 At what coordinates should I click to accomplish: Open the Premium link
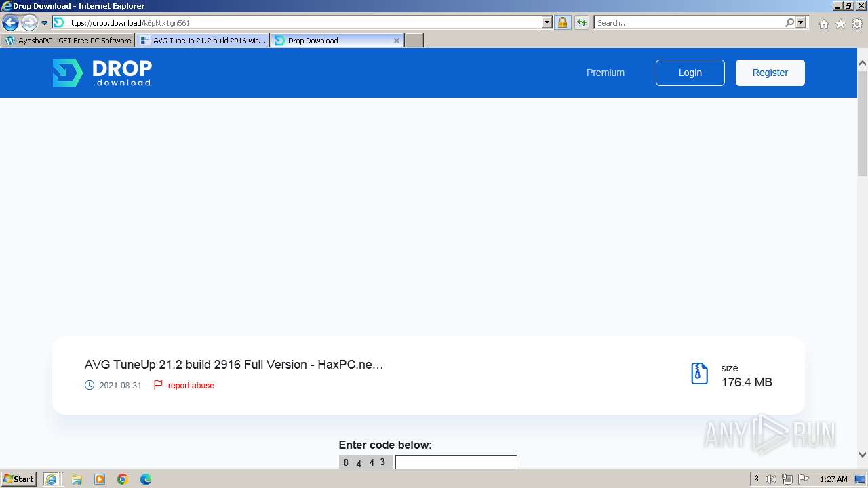click(x=606, y=73)
